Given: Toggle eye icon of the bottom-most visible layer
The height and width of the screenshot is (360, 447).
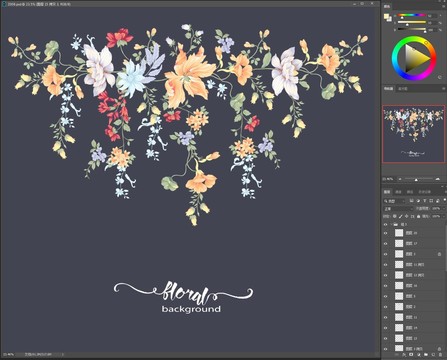Looking at the screenshot, I should (x=385, y=349).
